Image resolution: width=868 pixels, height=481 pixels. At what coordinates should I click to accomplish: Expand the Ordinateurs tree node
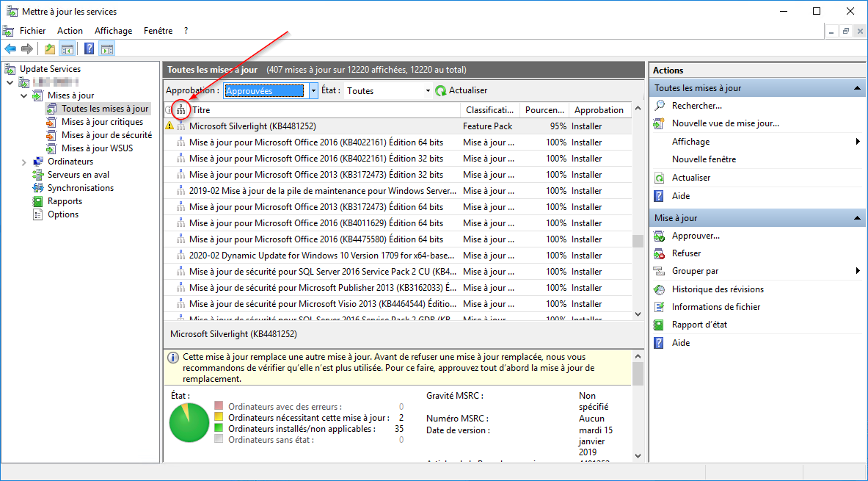click(x=24, y=162)
